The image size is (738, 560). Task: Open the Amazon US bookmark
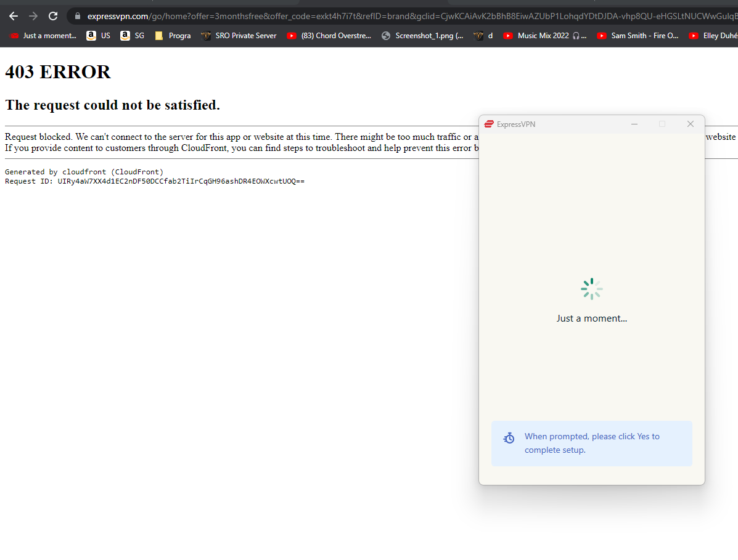click(98, 36)
